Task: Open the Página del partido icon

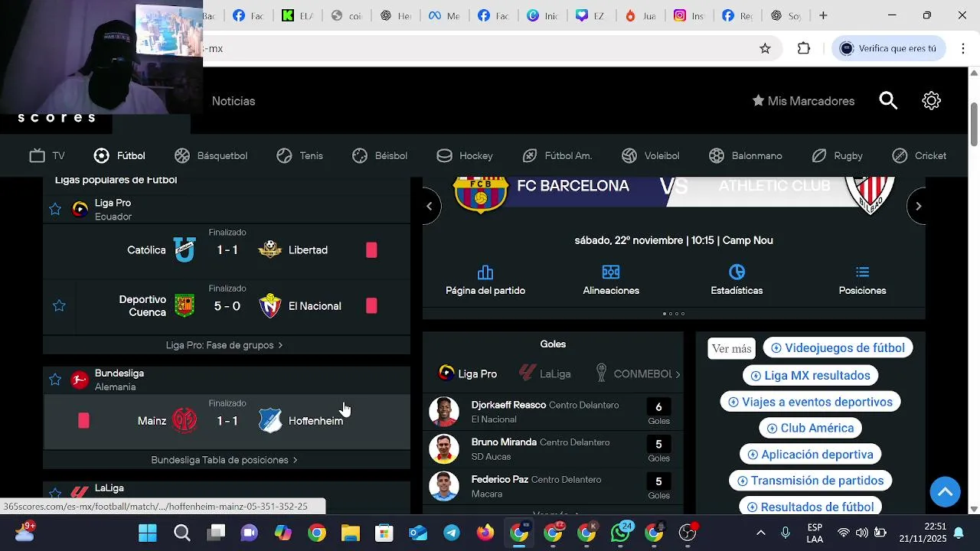Action: point(485,272)
